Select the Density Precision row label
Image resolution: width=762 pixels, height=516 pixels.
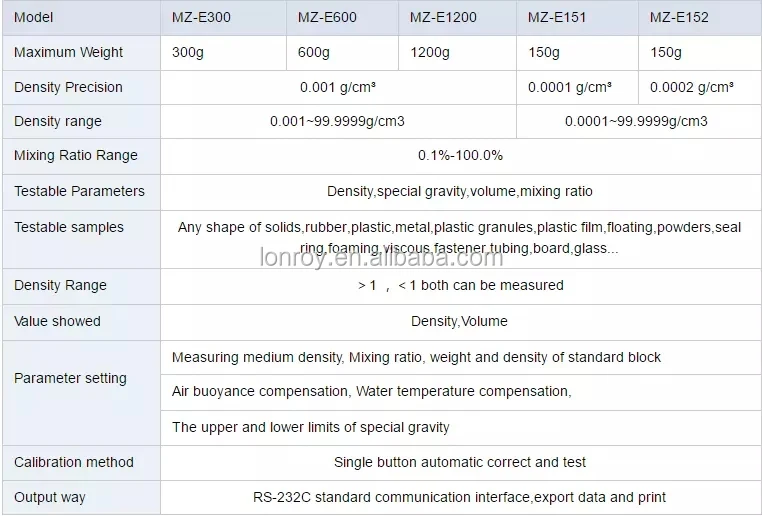point(68,87)
